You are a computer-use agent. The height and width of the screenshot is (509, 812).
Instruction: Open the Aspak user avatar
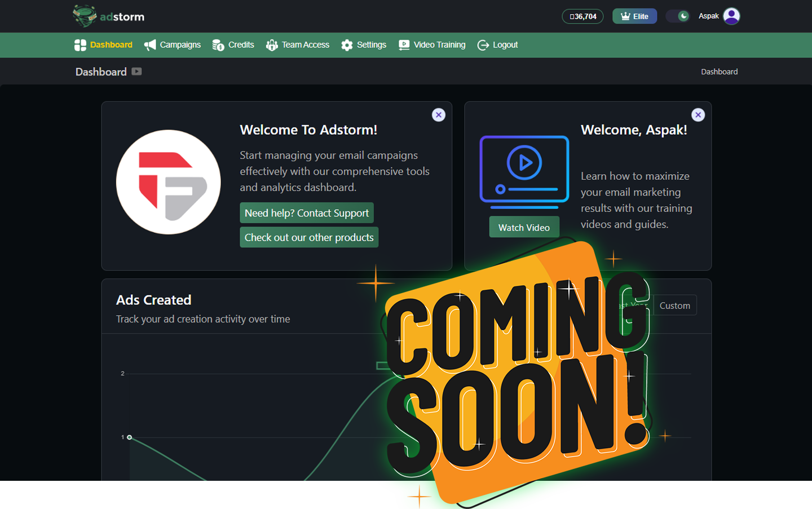click(x=731, y=16)
